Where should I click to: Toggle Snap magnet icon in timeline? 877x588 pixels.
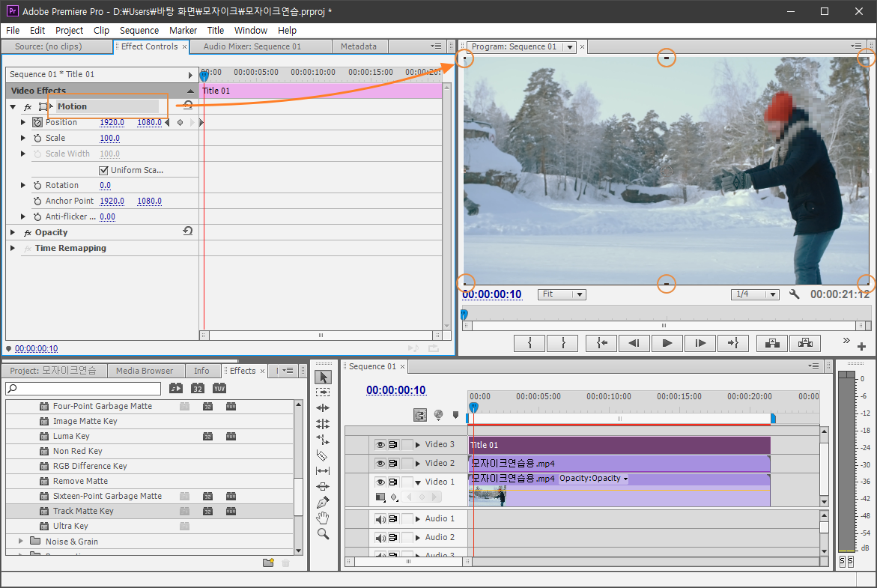420,415
